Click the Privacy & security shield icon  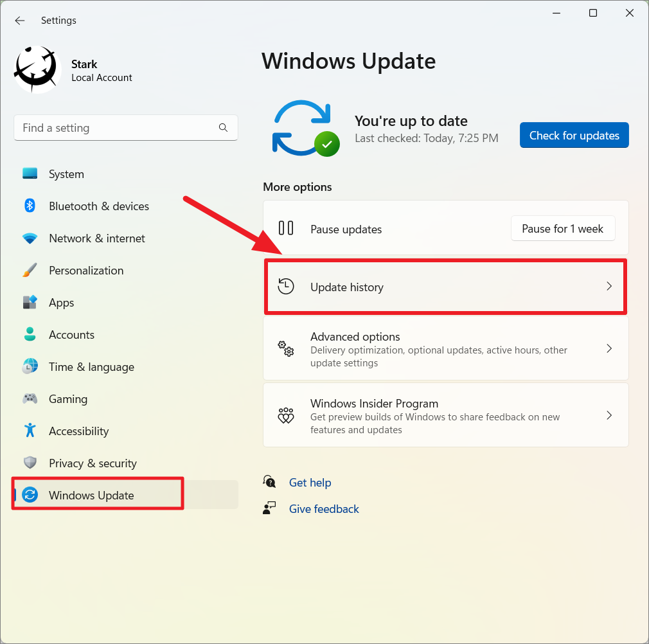pyautogui.click(x=30, y=462)
